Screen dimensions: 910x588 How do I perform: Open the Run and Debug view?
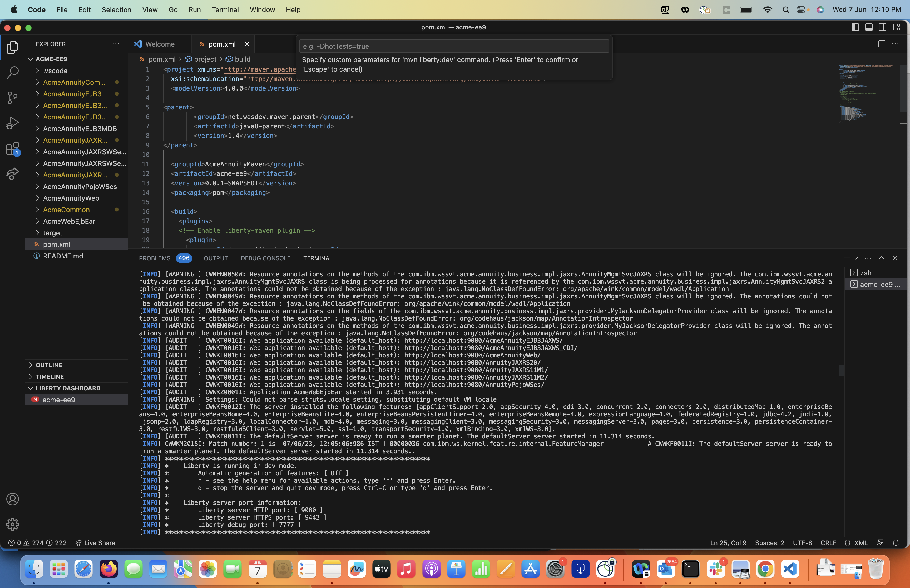[13, 123]
